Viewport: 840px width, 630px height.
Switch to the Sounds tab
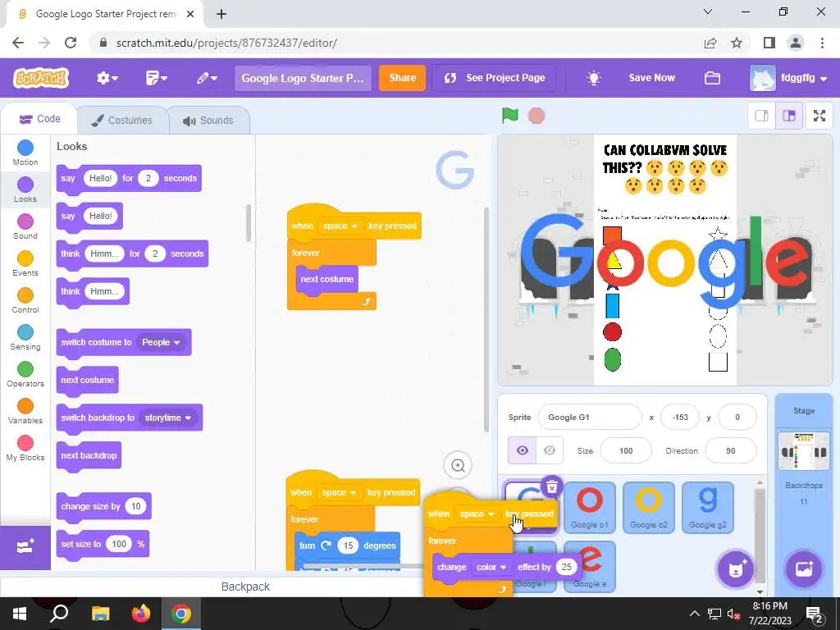(x=209, y=121)
